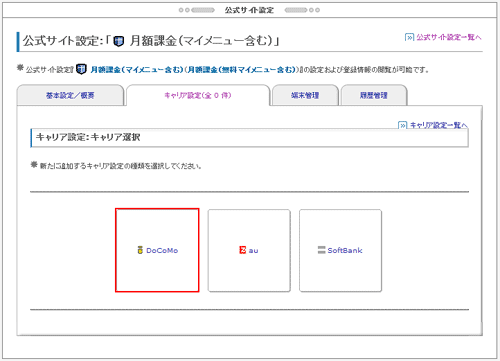This screenshot has width=500, height=361.
Task: Choose the DoCoMo carrier box
Action: tap(157, 250)
